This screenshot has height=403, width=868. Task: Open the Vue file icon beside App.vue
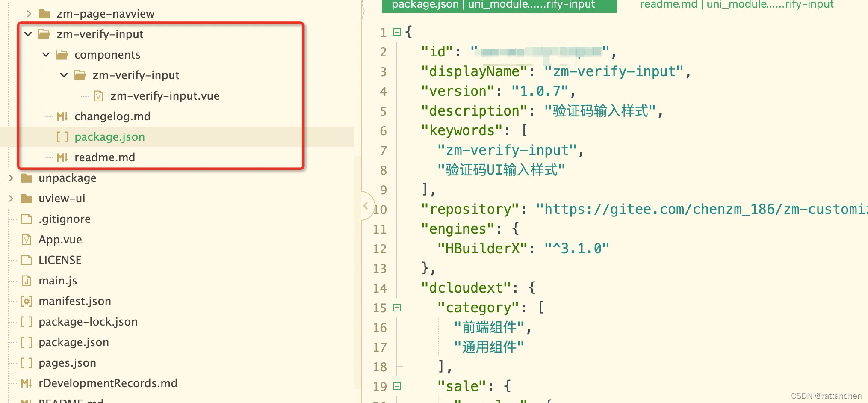(27, 239)
